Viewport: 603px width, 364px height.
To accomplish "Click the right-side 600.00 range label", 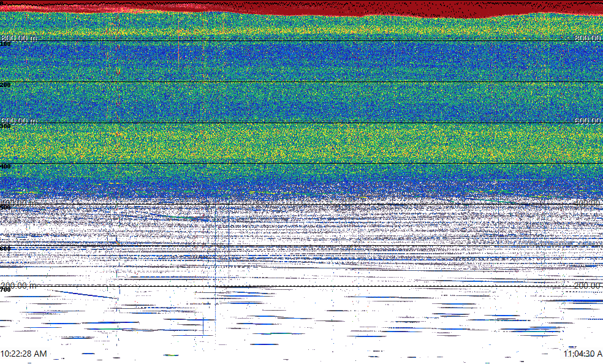I will coord(588,121).
